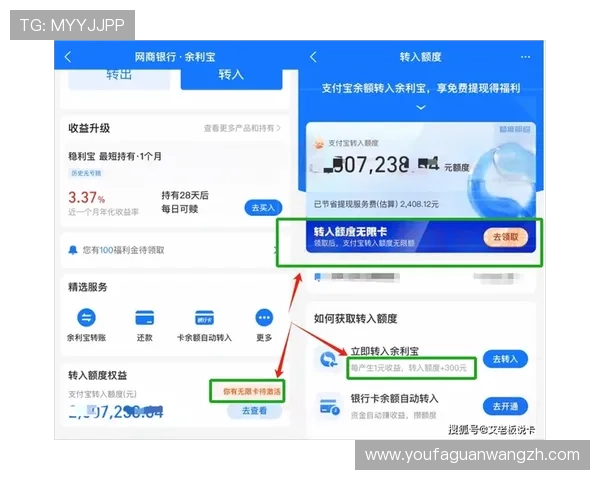This screenshot has width=600, height=480.
Task: Open 查看更多产品和持有 link
Action: [242, 128]
